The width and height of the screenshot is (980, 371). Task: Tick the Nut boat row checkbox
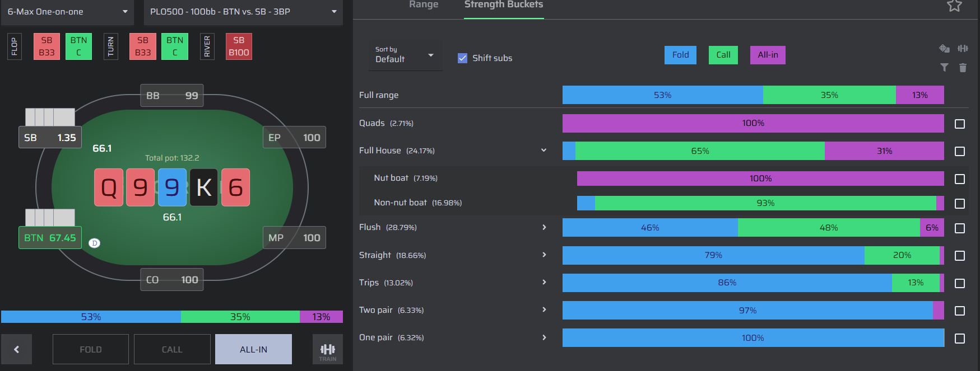tap(960, 179)
